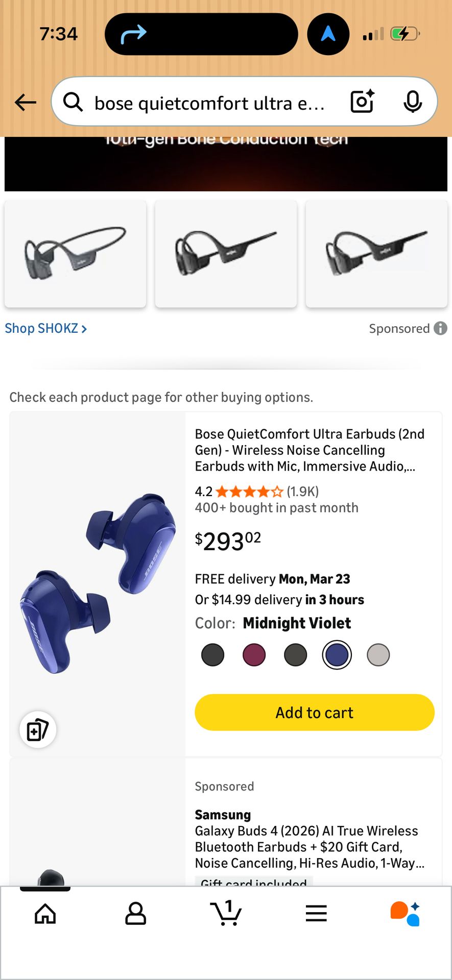Tap the location arrow in status bar
The image size is (452, 980).
click(x=328, y=34)
